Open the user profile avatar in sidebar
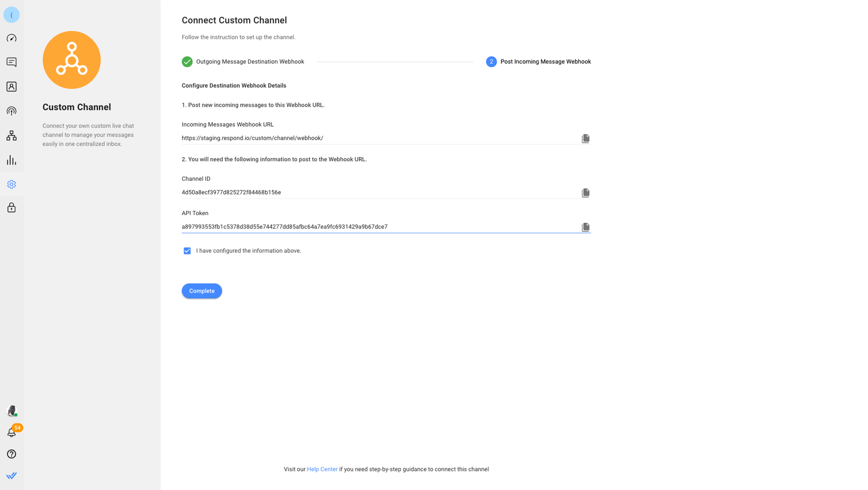Screen dimensions: 868x490 pos(12,410)
